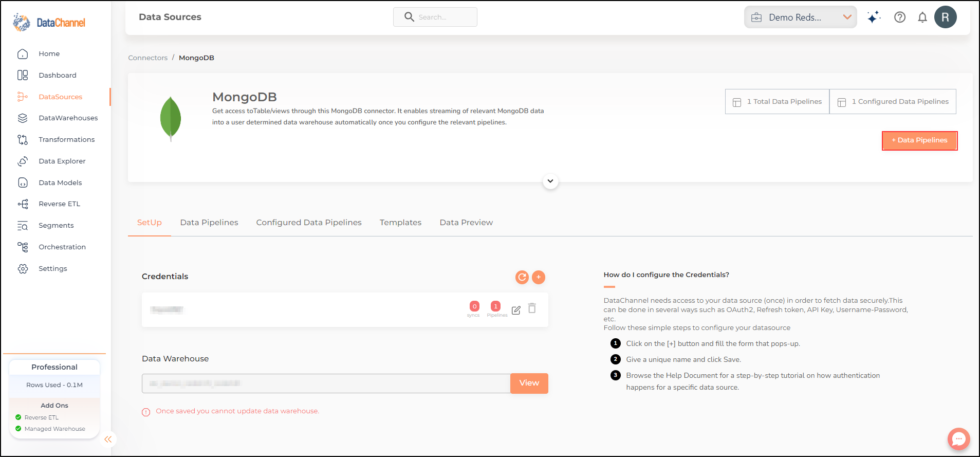Screen dimensions: 980x457
Task: Click the + Data Pipelines button
Action: tap(919, 140)
